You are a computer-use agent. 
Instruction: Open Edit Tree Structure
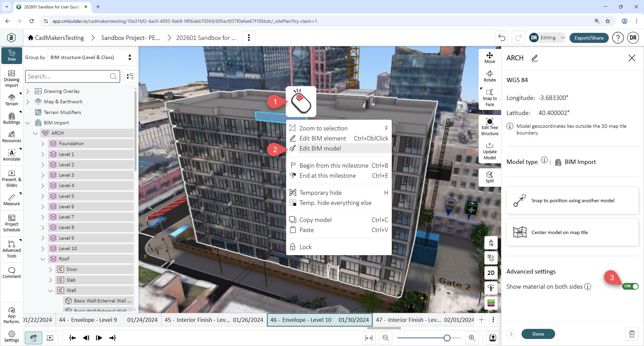[x=490, y=127]
